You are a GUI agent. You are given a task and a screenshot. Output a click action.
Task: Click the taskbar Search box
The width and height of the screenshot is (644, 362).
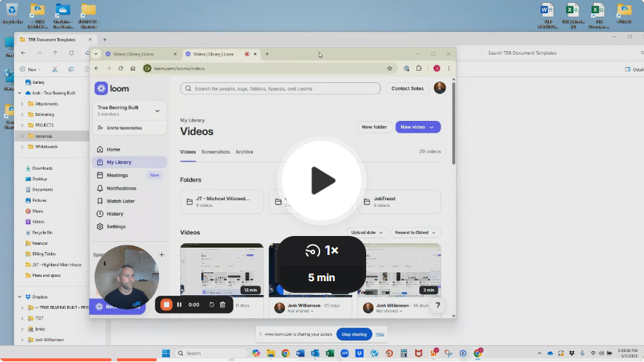(211, 353)
